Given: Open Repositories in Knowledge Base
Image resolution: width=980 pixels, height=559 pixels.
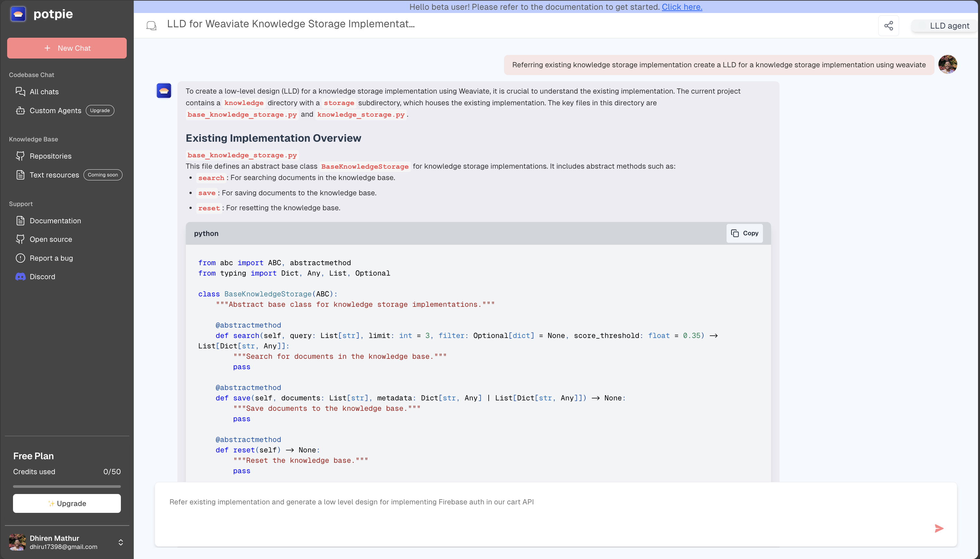Looking at the screenshot, I should tap(50, 156).
